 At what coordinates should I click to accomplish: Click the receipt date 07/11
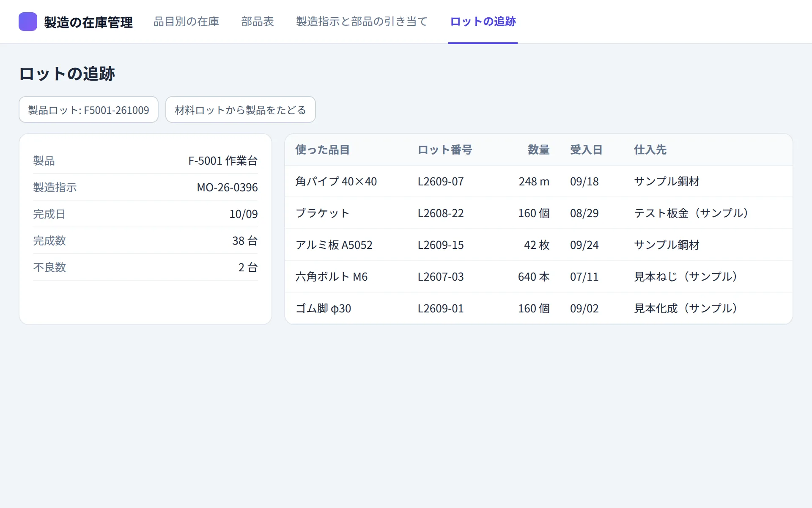coord(584,276)
